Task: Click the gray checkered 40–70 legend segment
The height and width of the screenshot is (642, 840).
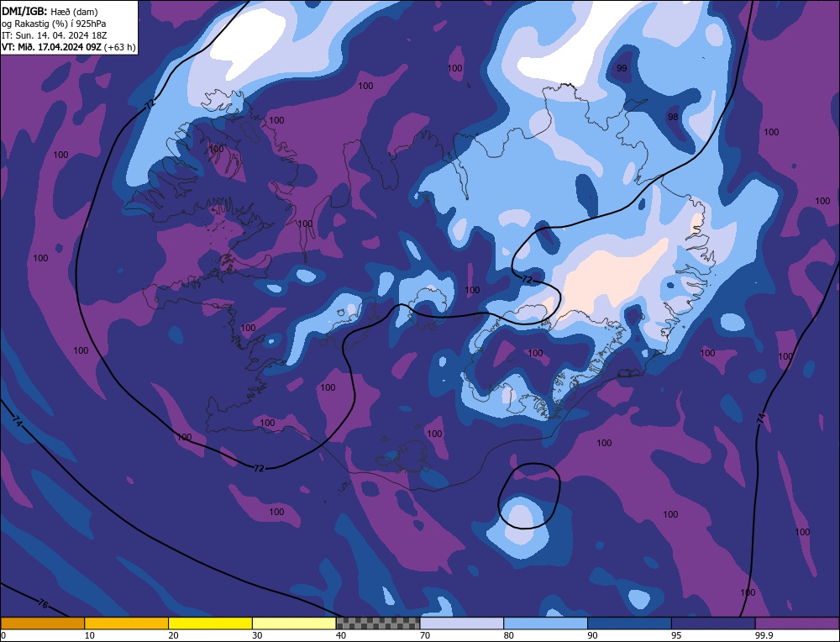Action: (x=378, y=624)
